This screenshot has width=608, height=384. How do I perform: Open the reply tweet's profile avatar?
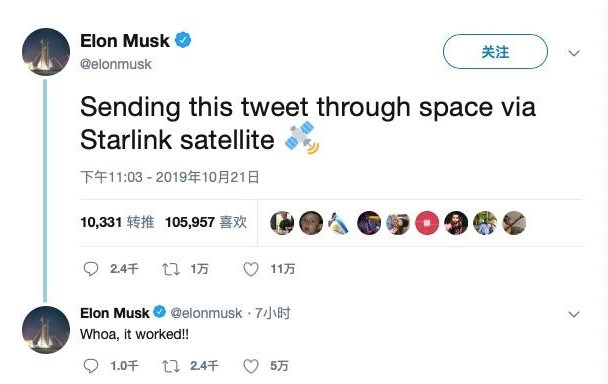pos(46,330)
